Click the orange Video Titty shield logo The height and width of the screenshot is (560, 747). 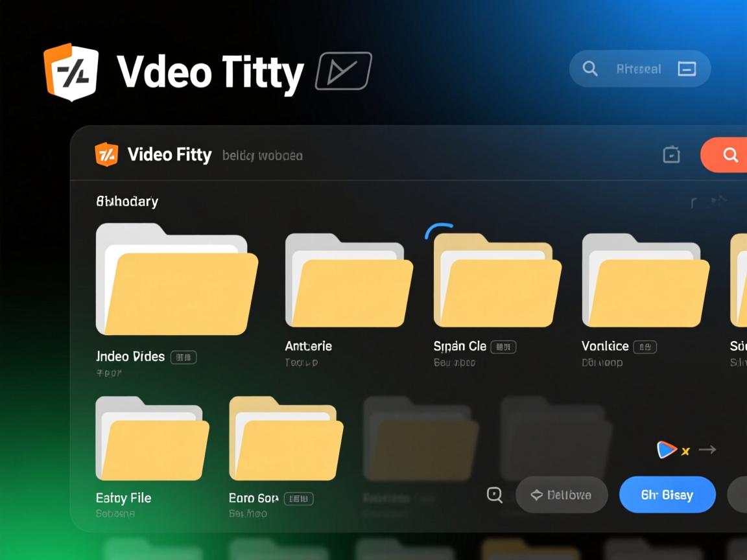[x=71, y=72]
